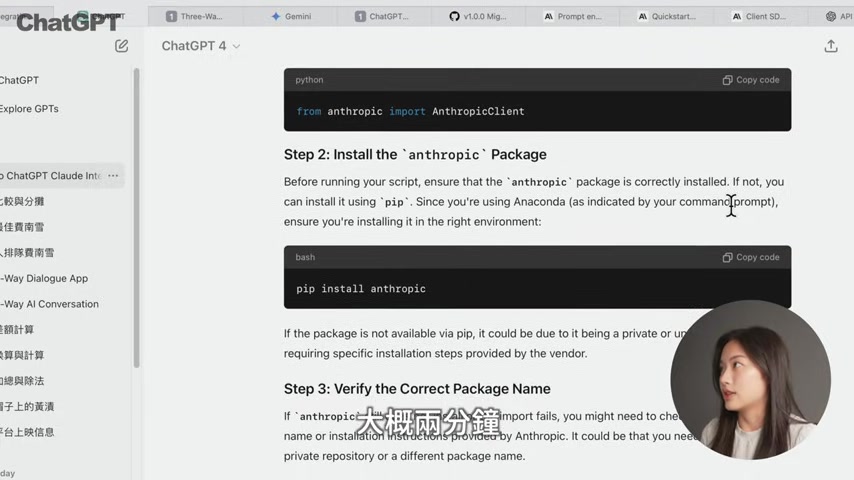Switch to the Prompt en... tab

pyautogui.click(x=573, y=16)
